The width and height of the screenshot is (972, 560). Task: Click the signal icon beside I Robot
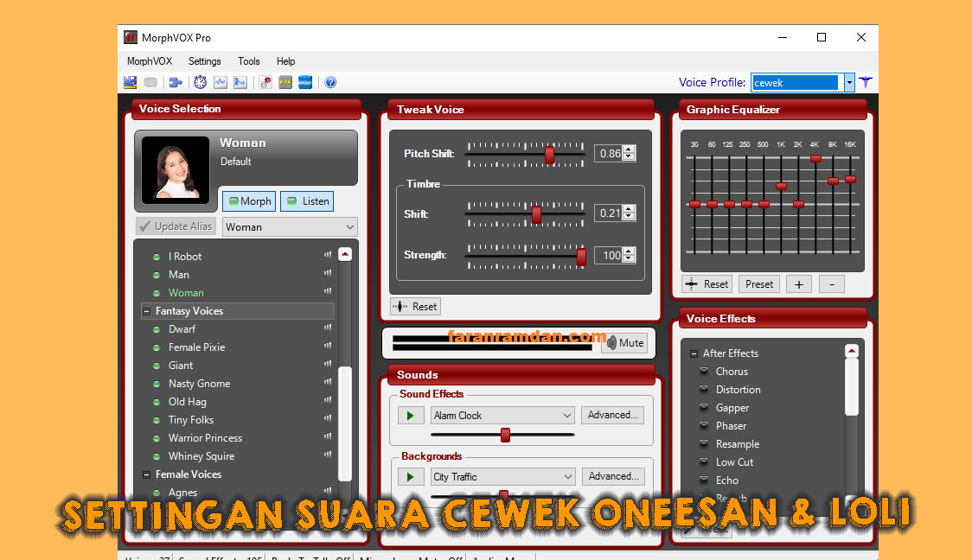point(327,255)
